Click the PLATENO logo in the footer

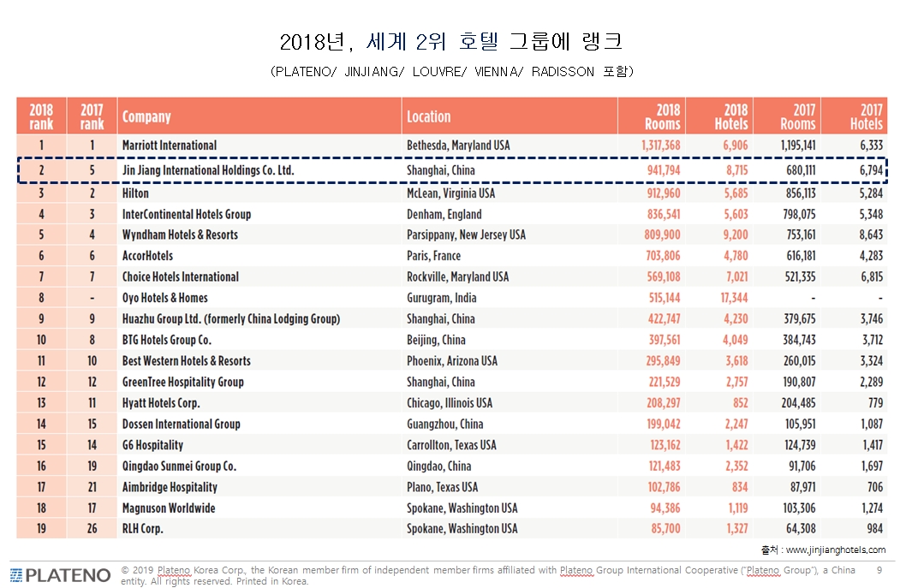(60, 575)
